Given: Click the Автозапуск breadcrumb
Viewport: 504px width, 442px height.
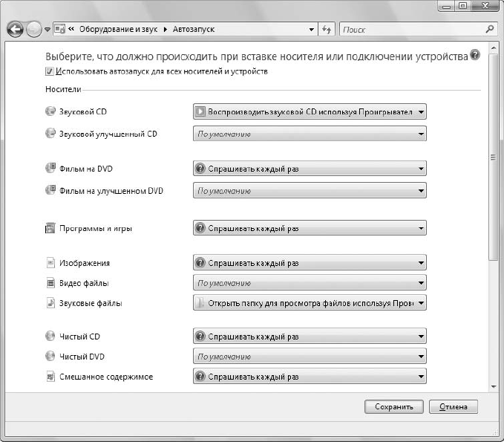Looking at the screenshot, I should (194, 29).
